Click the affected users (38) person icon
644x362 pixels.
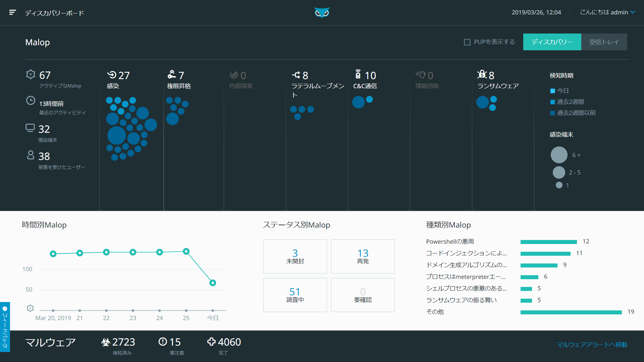pyautogui.click(x=31, y=155)
